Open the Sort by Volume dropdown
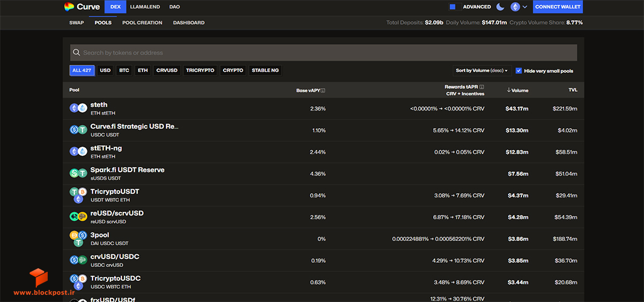 [481, 71]
